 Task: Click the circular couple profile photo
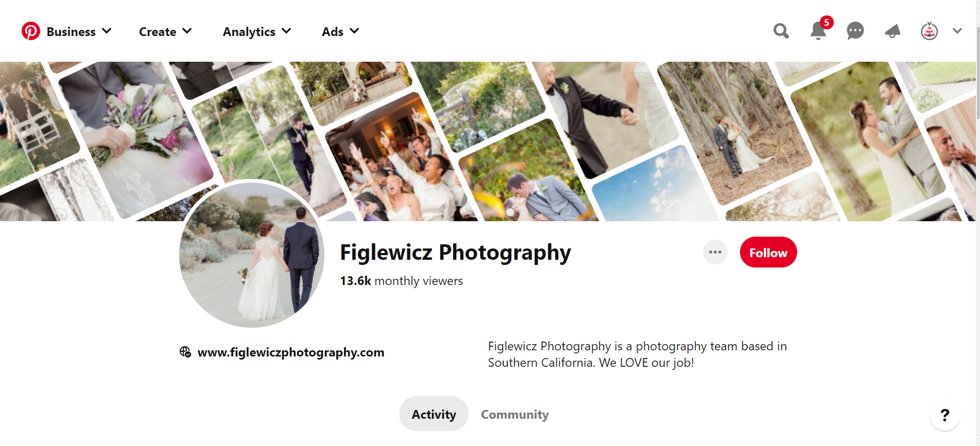click(252, 254)
